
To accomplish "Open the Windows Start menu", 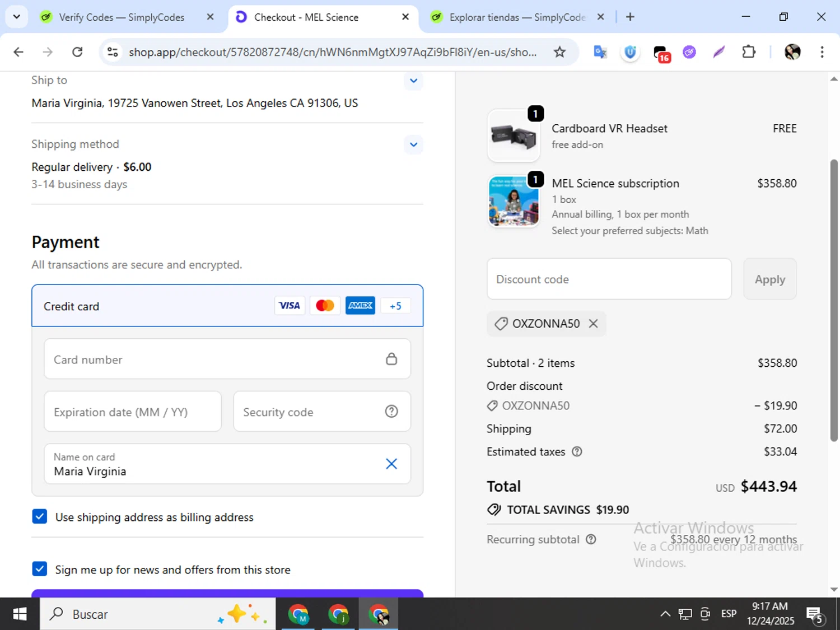I will click(x=20, y=614).
